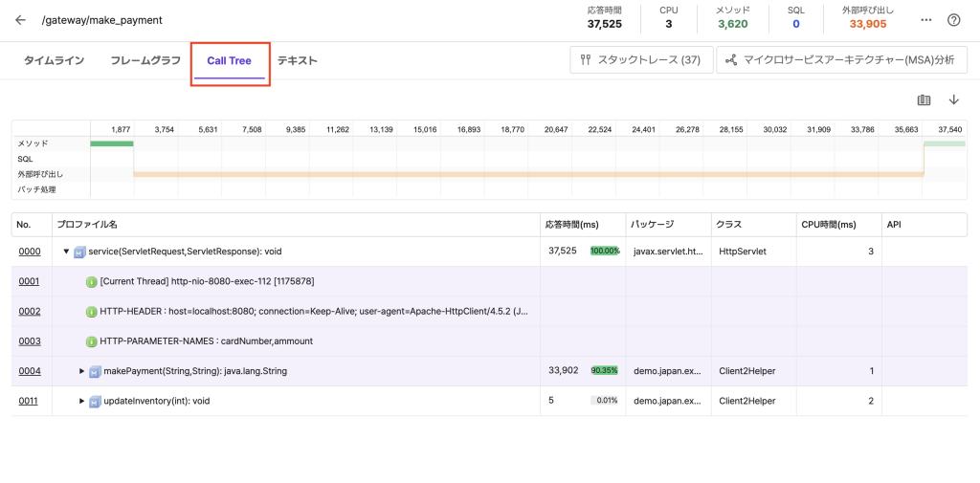
Task: Click the info icon on the HTTP-HEADER row
Action: click(x=92, y=312)
